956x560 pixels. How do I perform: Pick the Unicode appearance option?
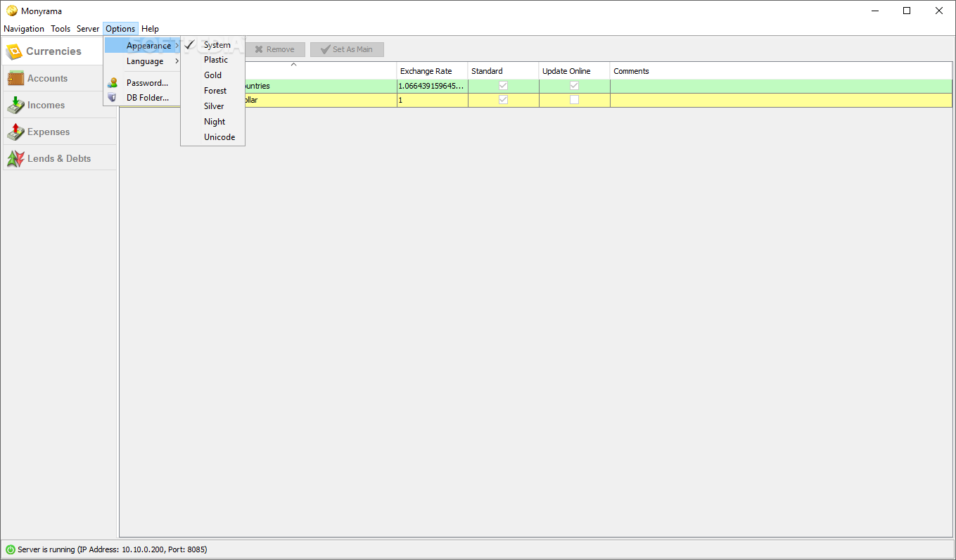(x=212, y=137)
